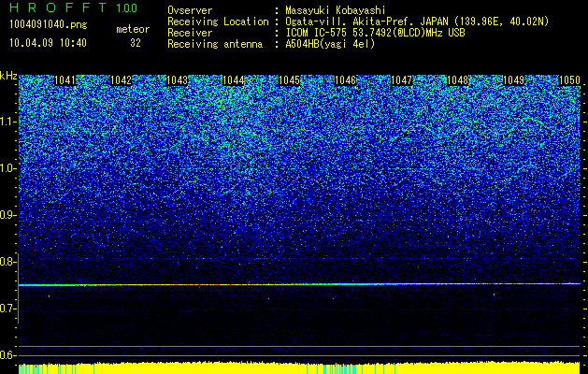This screenshot has width=588, height=374.
Task: Click the 0.6 frequency axis label
Action: coord(7,355)
